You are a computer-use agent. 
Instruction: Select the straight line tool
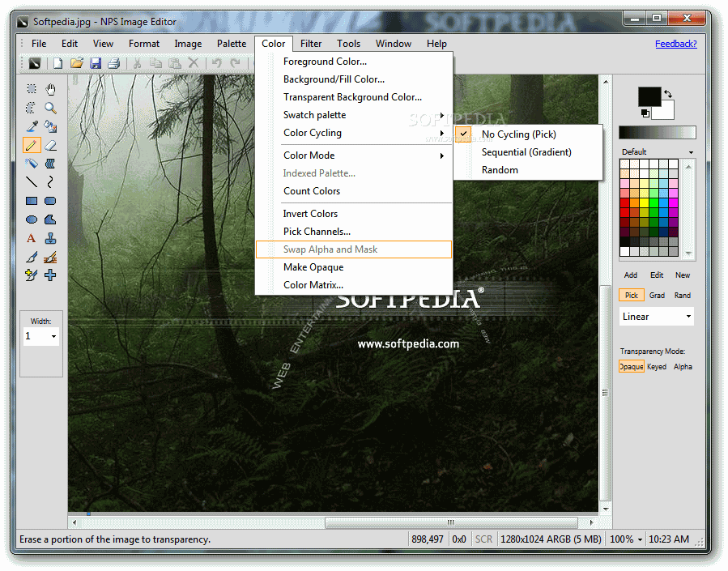pyautogui.click(x=32, y=182)
